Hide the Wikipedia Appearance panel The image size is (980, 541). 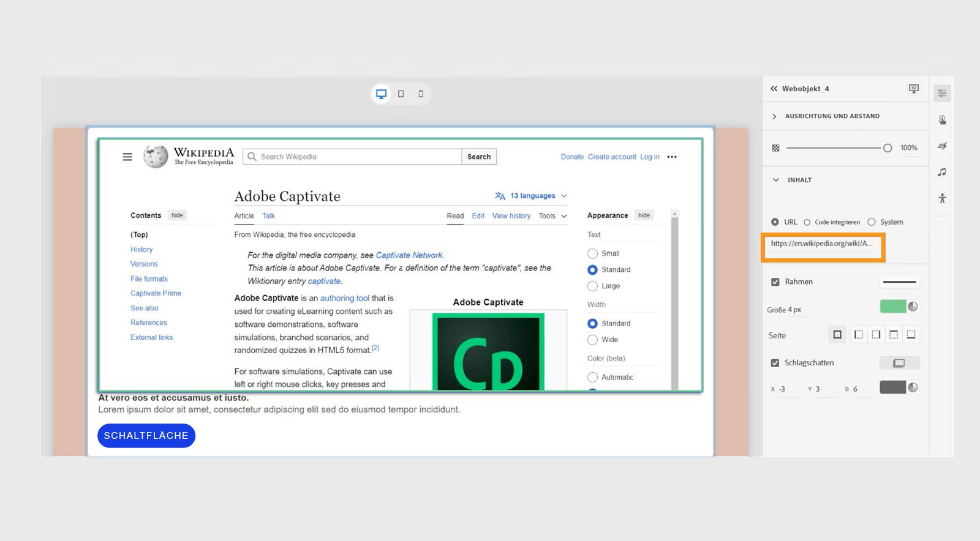(x=644, y=215)
